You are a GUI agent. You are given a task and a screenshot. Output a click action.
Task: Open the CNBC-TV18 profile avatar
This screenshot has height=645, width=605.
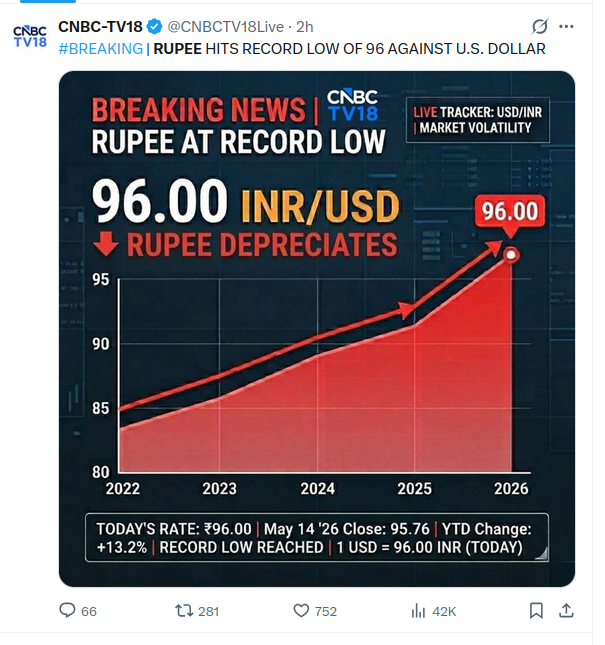pos(30,36)
